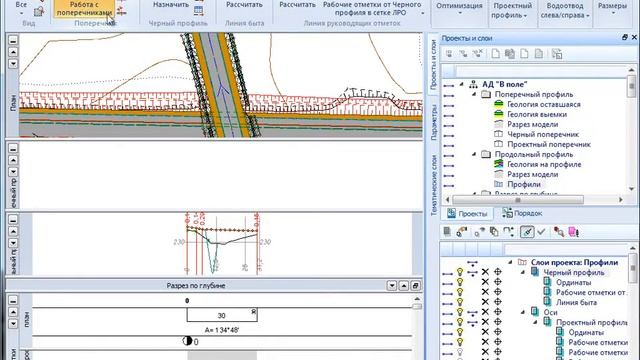The image size is (640, 360).
Task: Open the Размеры dropdown
Action: point(613,9)
